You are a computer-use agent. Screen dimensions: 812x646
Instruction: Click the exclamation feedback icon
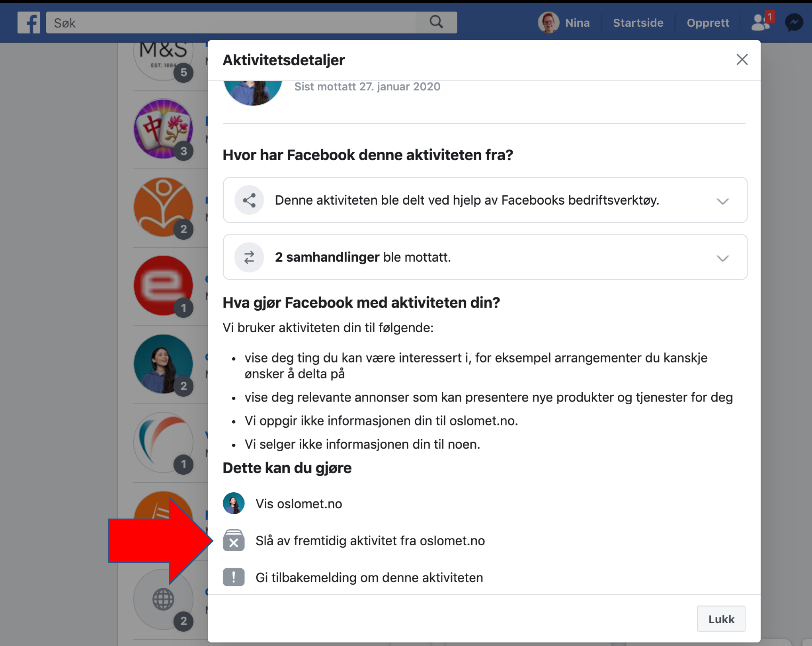[x=234, y=577]
